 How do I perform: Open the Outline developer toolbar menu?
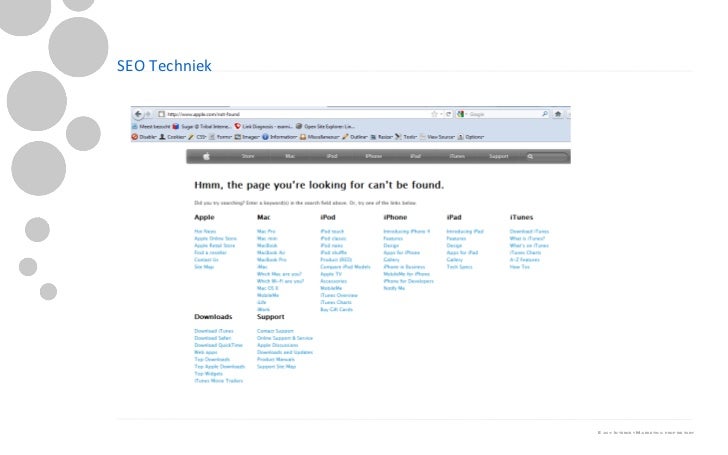point(355,137)
